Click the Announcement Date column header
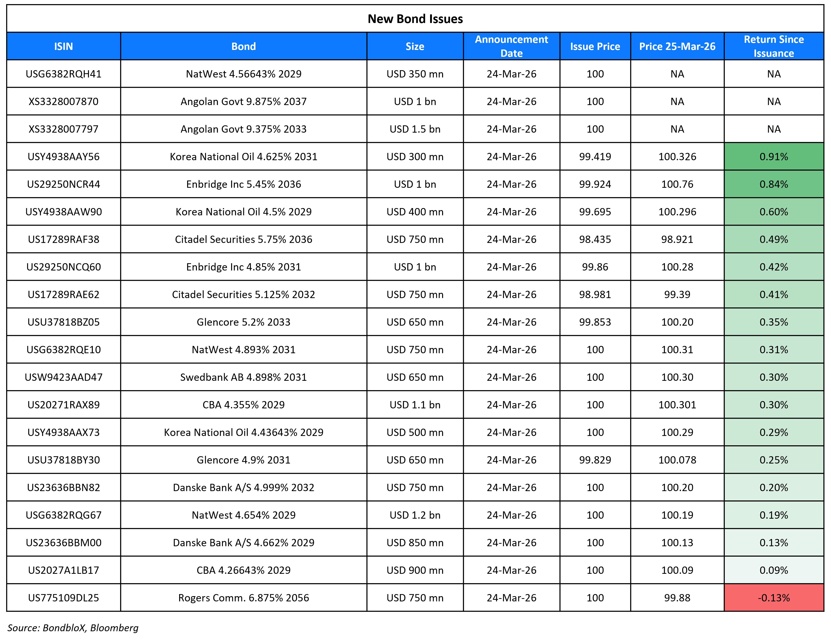The image size is (831, 644). [x=511, y=46]
